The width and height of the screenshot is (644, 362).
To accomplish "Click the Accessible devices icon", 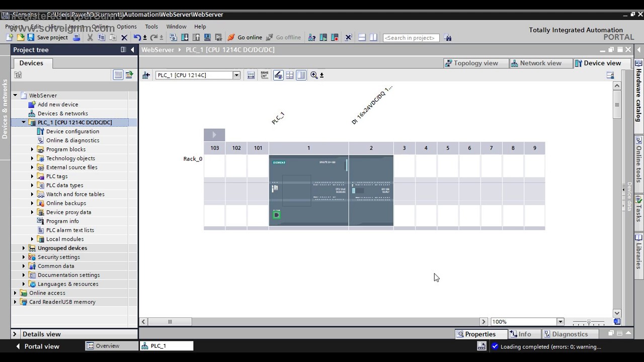I will pos(312,37).
